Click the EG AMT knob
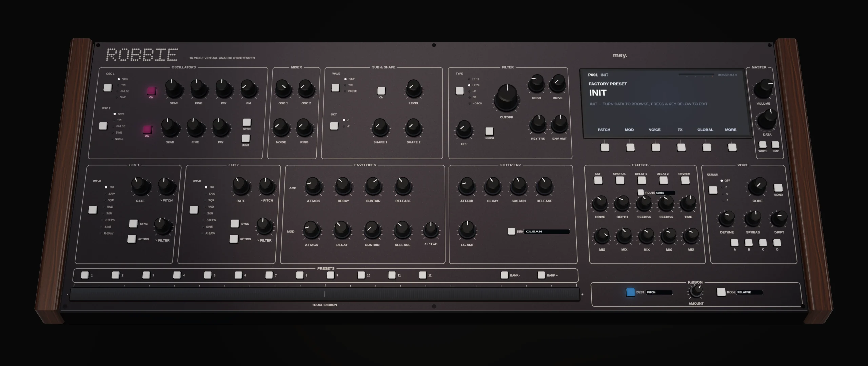868x366 pixels. coord(467,230)
